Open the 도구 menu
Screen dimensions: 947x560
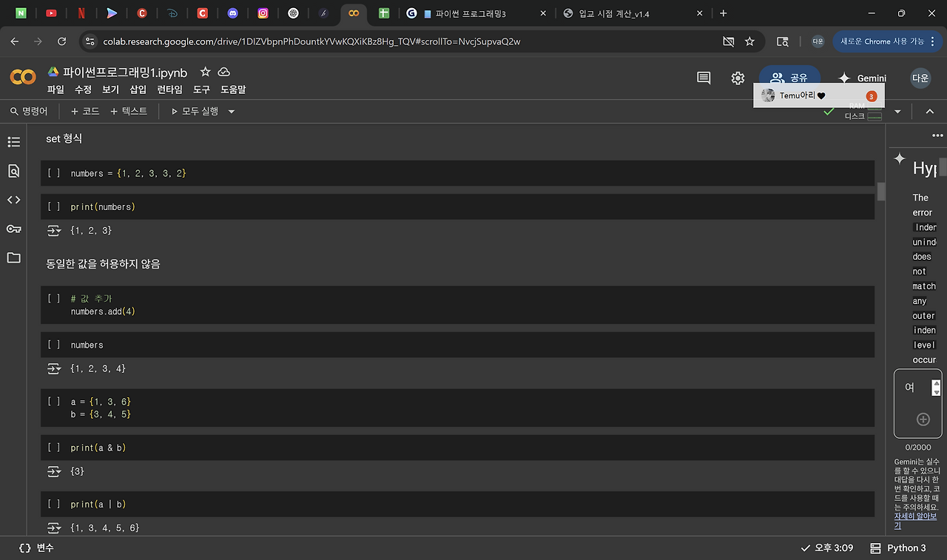tap(201, 90)
